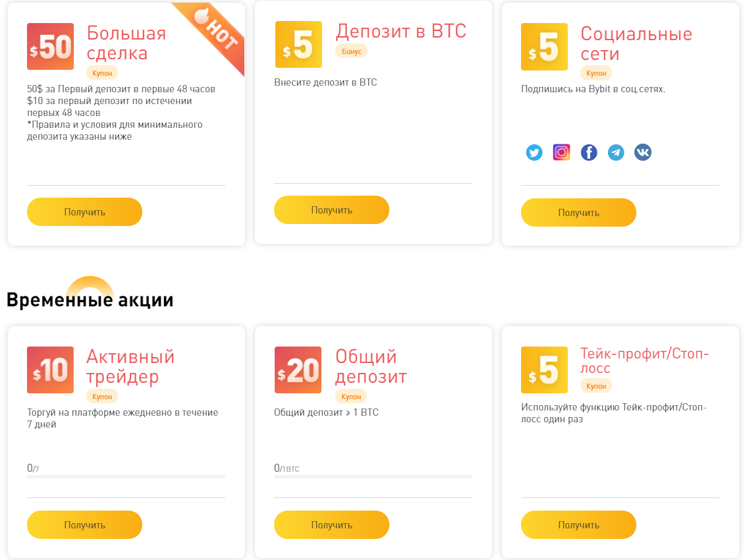Click the $50 reward badge icon

click(x=50, y=47)
